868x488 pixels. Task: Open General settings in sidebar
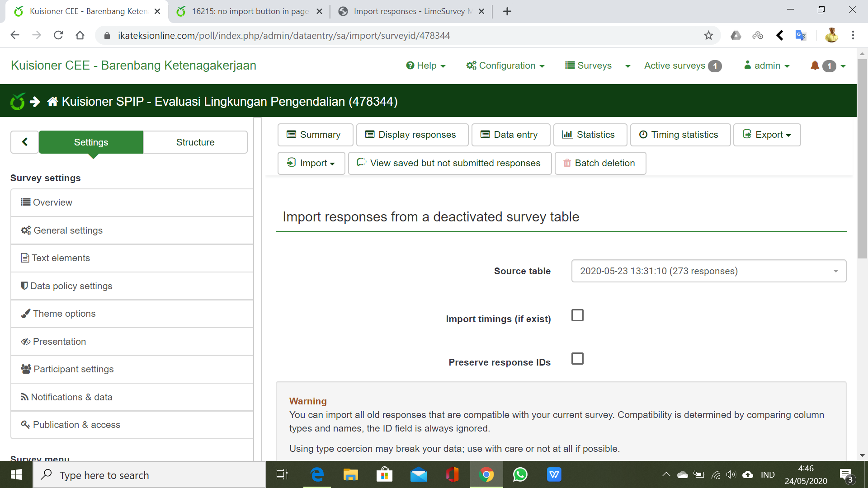[68, 230]
